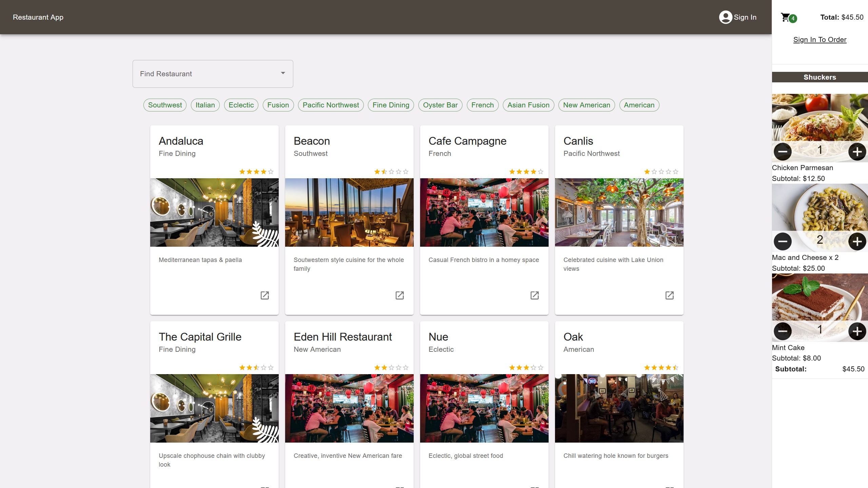Click the Sign In button in the app bar
Screen dimensions: 868x488
point(745,17)
